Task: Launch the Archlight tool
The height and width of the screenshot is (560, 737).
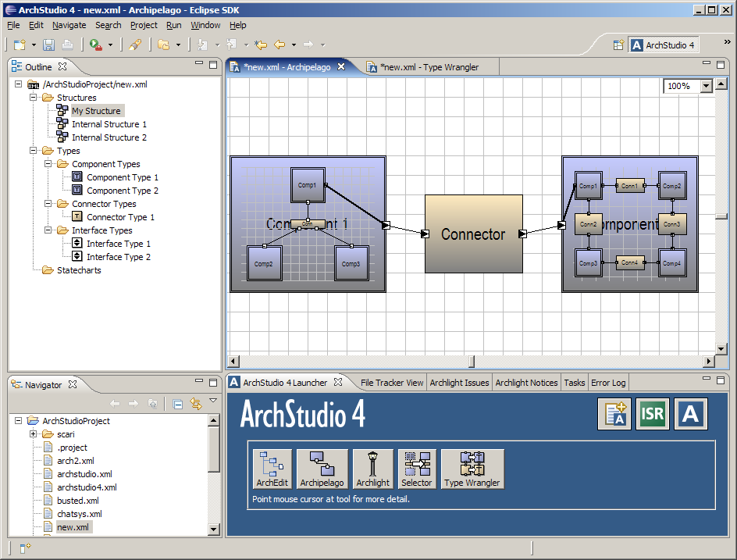Action: [373, 468]
